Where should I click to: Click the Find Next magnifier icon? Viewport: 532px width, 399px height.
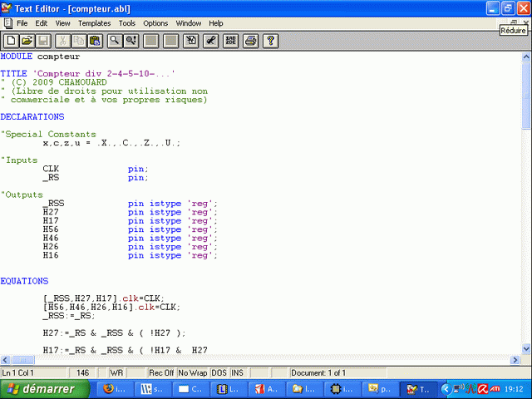pyautogui.click(x=131, y=40)
